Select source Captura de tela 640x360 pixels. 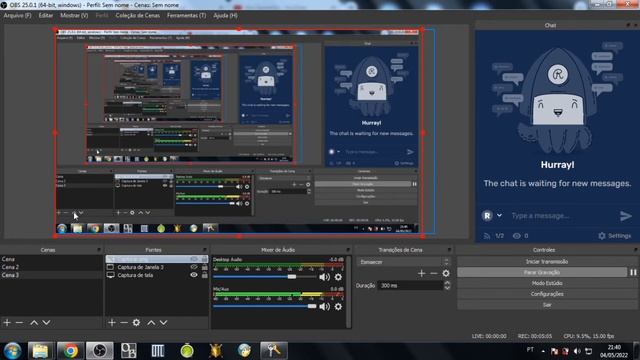[135, 275]
